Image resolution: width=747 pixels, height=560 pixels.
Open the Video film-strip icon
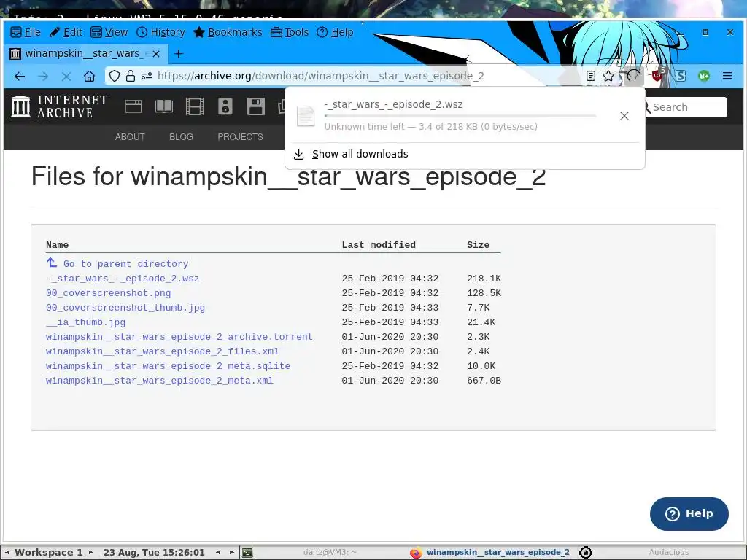(x=194, y=106)
